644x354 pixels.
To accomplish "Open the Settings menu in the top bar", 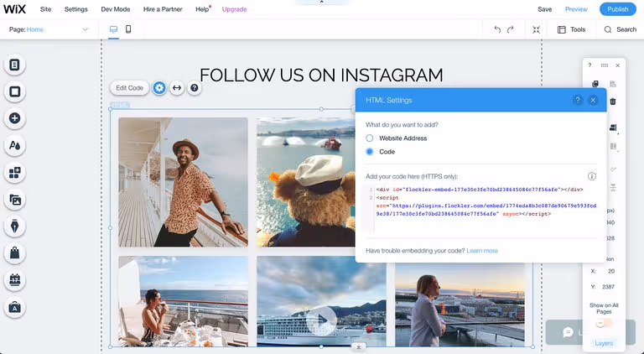I will tap(76, 9).
